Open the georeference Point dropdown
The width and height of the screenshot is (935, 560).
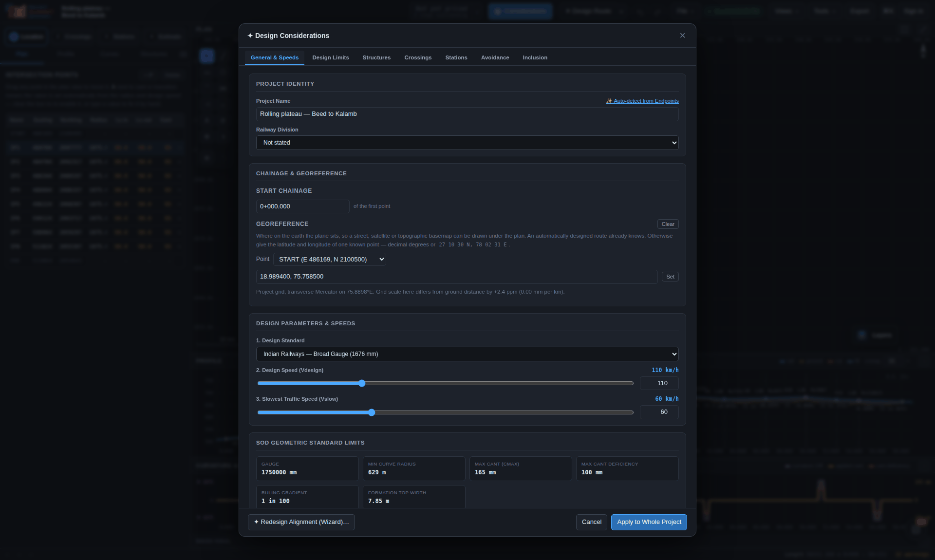click(x=330, y=260)
